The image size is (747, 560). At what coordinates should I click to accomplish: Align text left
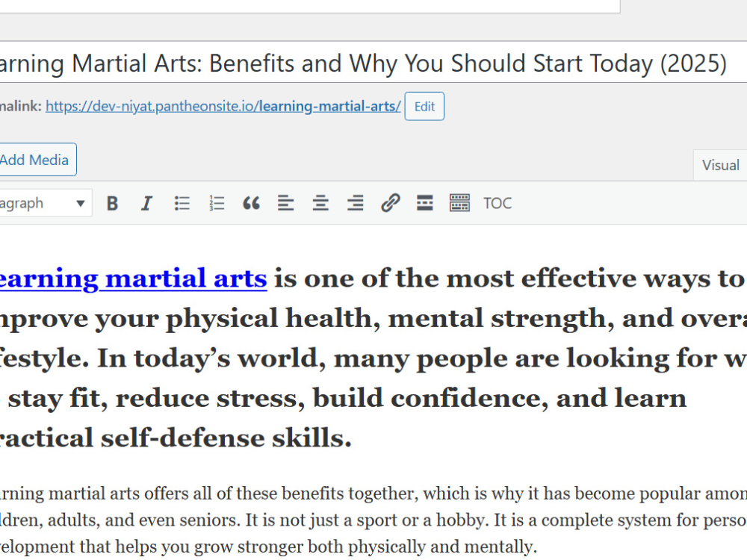286,203
